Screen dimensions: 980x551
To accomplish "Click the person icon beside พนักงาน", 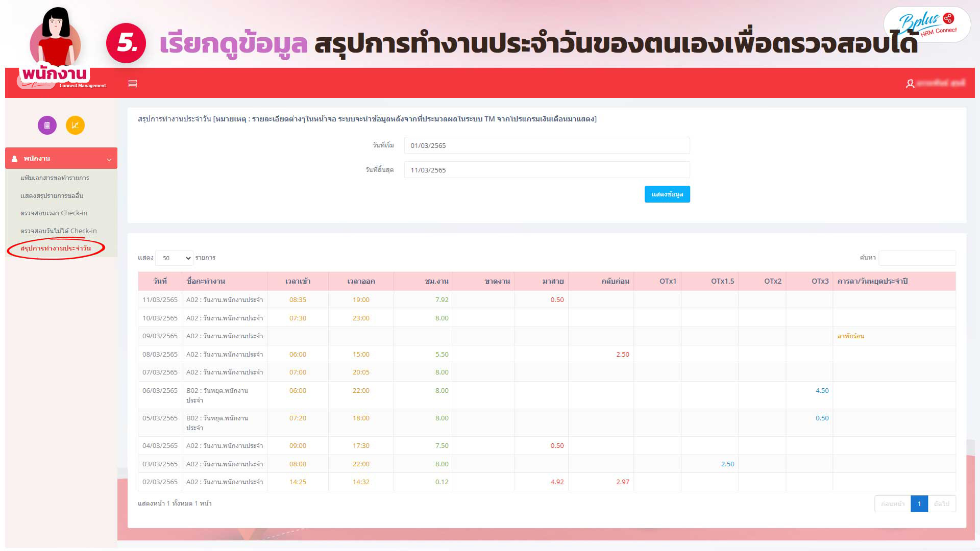I will [14, 159].
